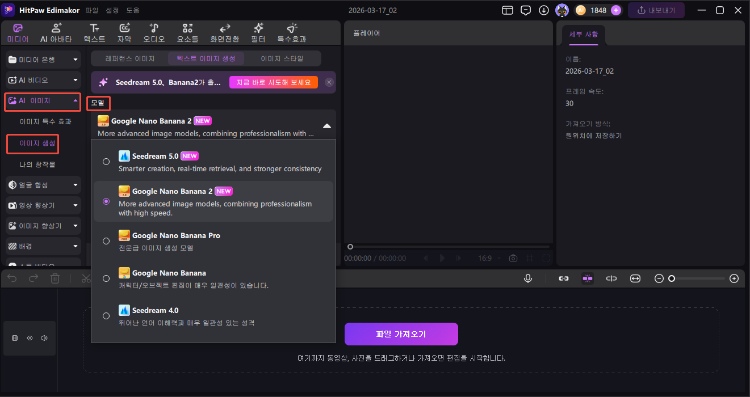Open the feedback message icon
The width and height of the screenshot is (750, 397).
tap(526, 10)
